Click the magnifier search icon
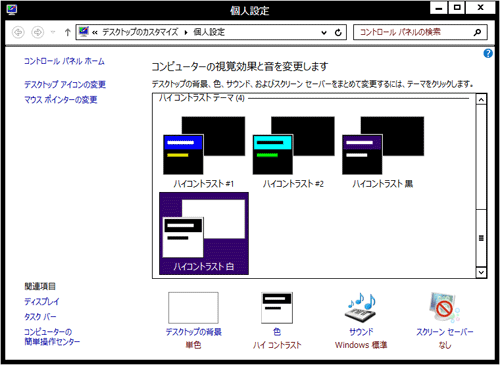This screenshot has height=365, width=500. click(477, 32)
